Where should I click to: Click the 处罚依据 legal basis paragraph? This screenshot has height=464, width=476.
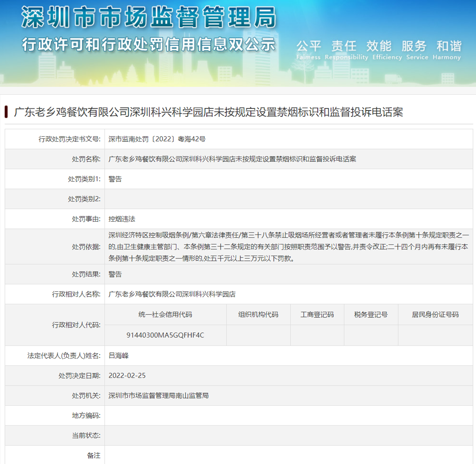click(x=289, y=247)
